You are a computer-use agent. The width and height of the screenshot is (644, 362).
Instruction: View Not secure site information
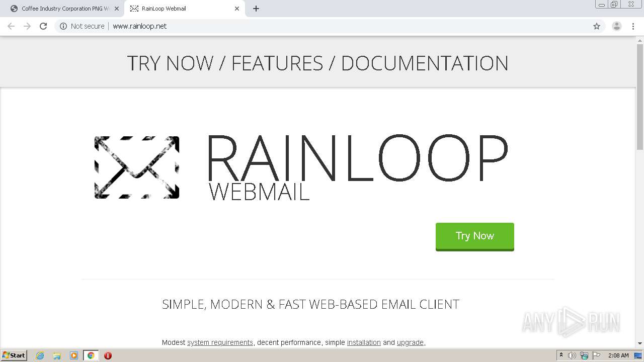click(x=82, y=26)
